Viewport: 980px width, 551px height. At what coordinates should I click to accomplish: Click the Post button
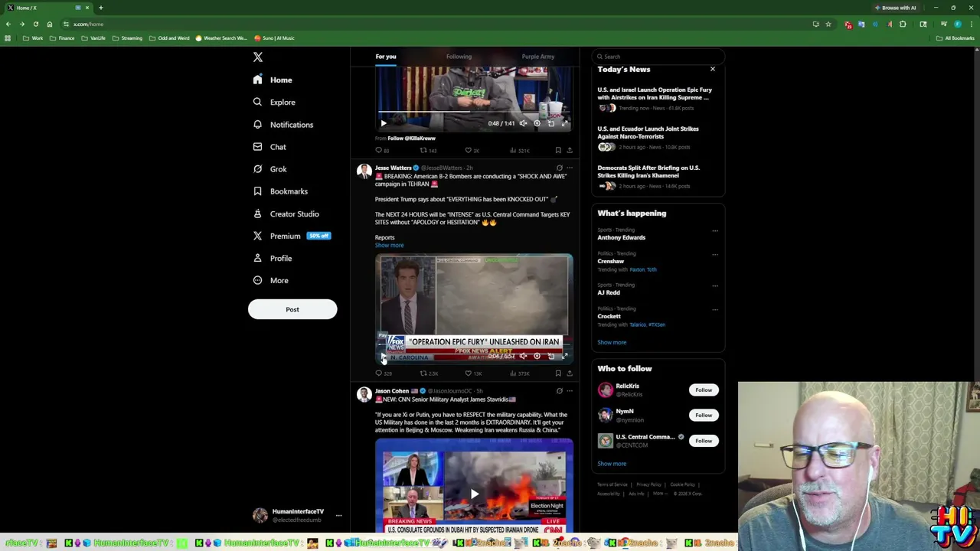point(292,309)
